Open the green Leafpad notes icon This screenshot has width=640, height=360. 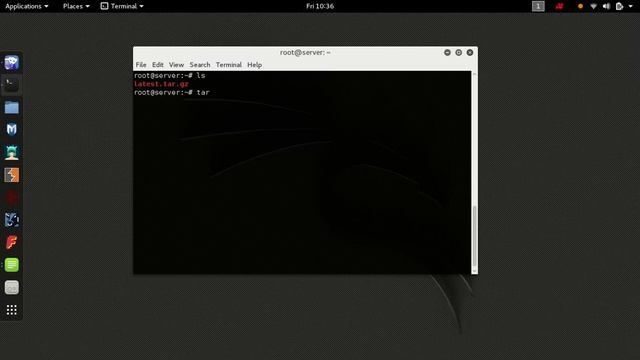11,265
